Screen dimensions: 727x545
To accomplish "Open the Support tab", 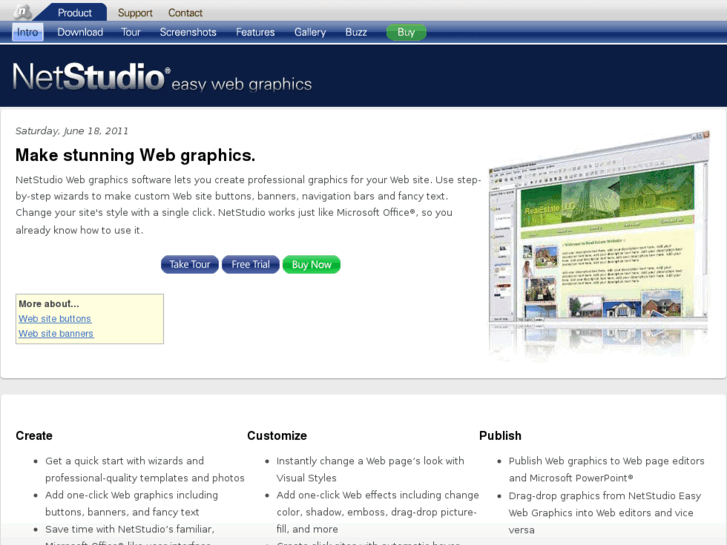I will 135,13.
